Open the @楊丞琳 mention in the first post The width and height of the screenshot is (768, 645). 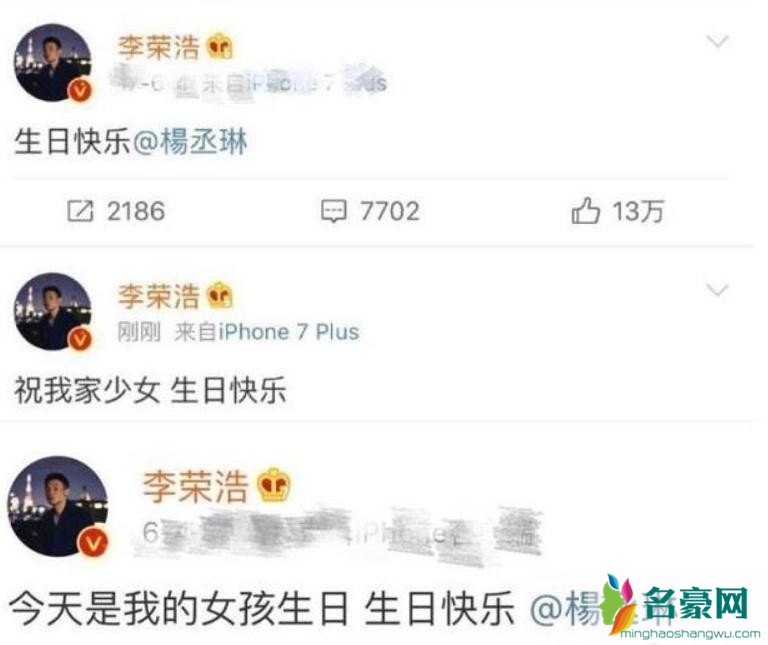(x=190, y=142)
